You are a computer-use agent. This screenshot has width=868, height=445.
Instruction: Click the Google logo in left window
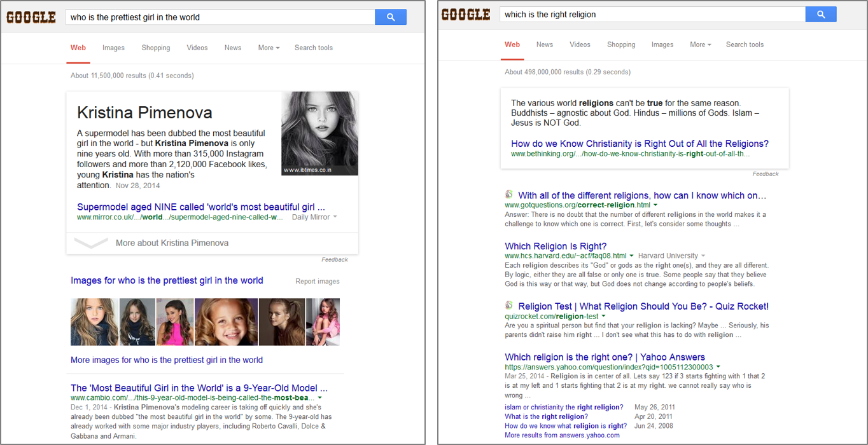(x=31, y=17)
